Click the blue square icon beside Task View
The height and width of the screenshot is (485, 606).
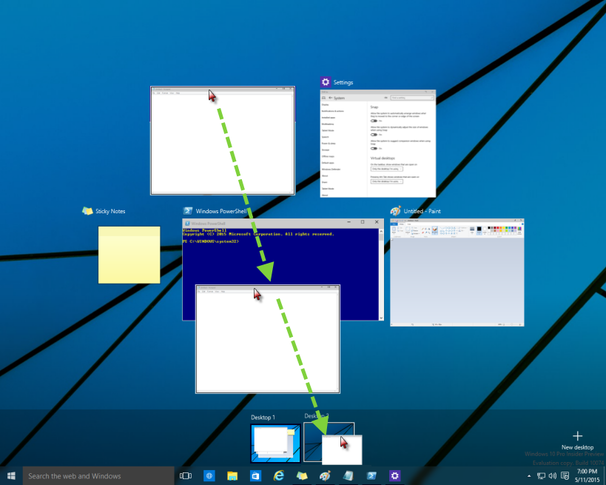tap(209, 476)
